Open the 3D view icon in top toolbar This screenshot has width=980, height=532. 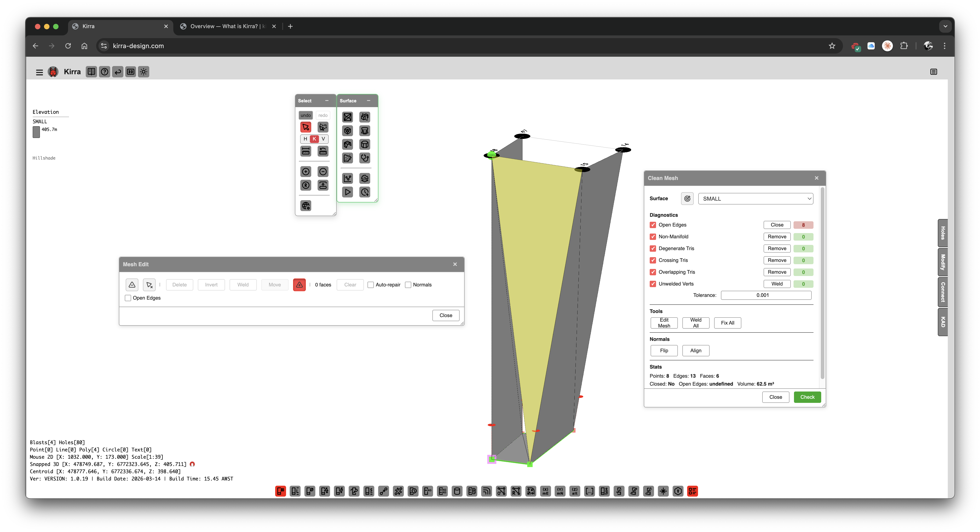coord(131,71)
